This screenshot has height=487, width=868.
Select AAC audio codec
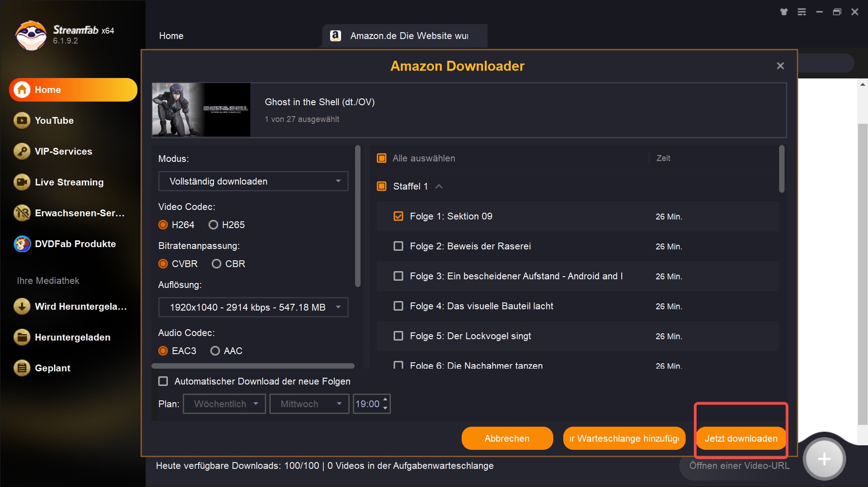215,351
